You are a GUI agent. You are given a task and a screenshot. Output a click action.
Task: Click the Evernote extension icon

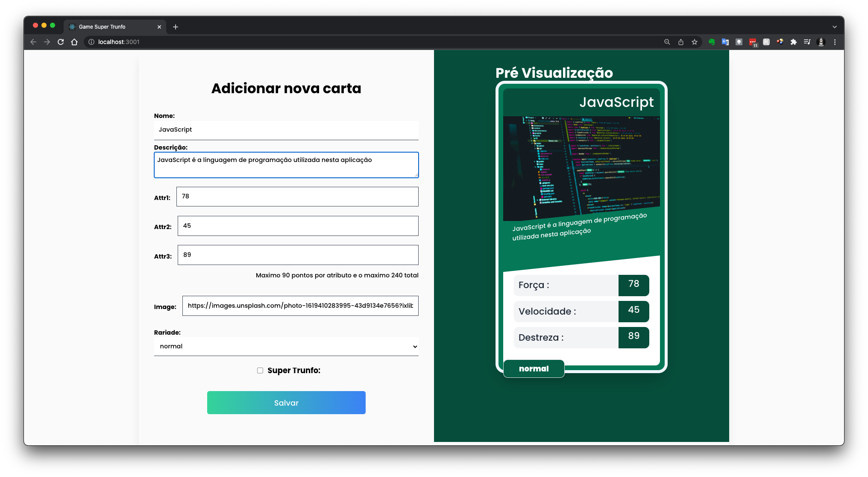[x=712, y=42]
